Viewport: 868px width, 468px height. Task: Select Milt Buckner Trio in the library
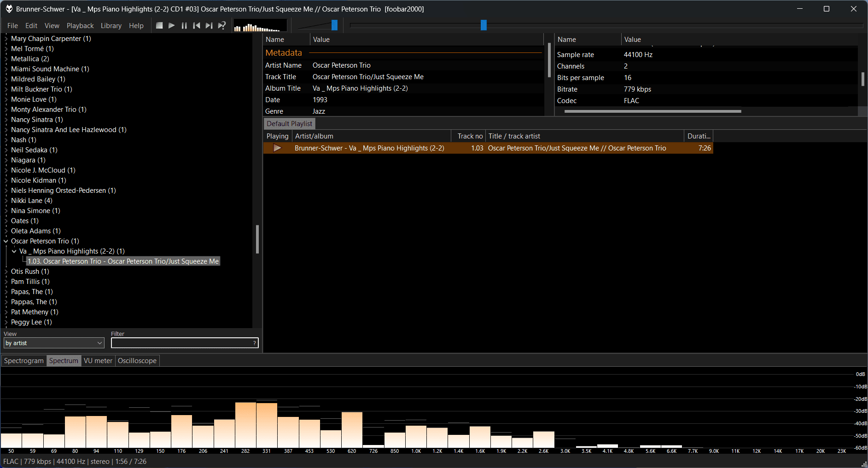(x=41, y=89)
